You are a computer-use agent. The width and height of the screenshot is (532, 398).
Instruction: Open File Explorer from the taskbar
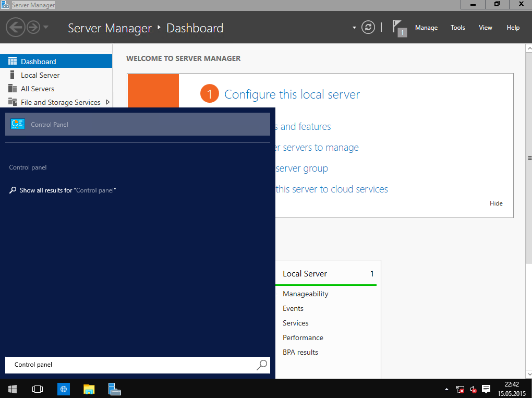89,389
